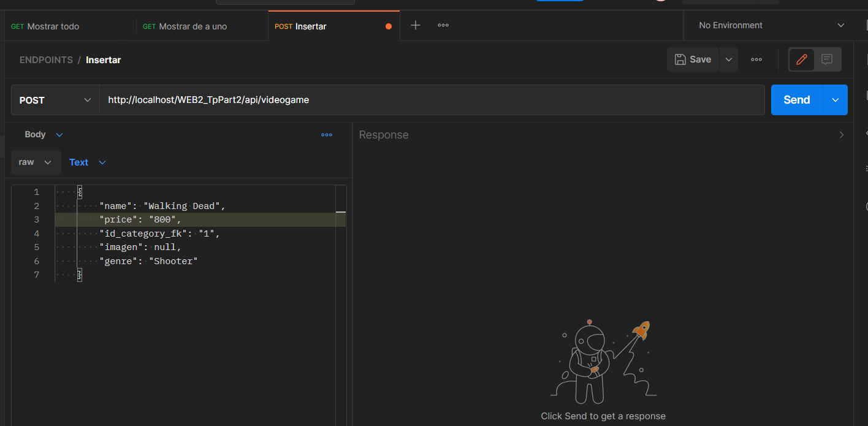
Task: Open a new request tab with the plus icon
Action: (x=416, y=25)
